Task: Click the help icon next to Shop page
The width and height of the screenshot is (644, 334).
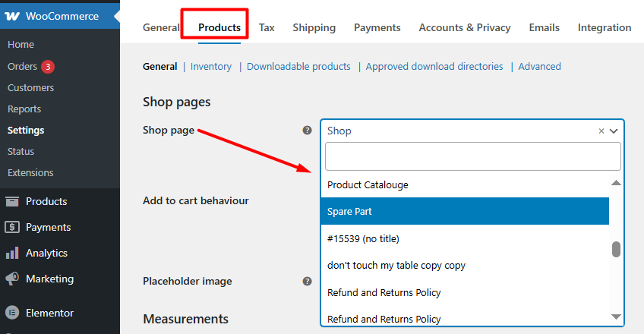Action: click(307, 130)
